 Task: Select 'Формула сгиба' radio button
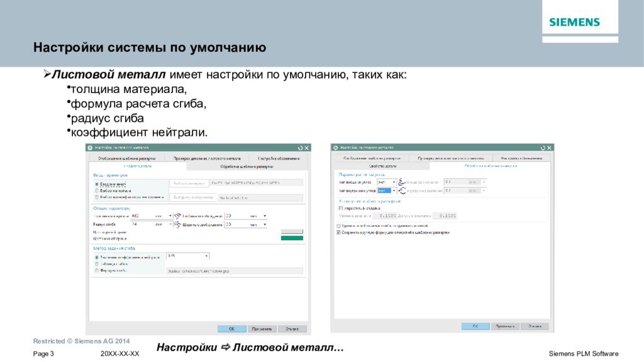tap(97, 270)
